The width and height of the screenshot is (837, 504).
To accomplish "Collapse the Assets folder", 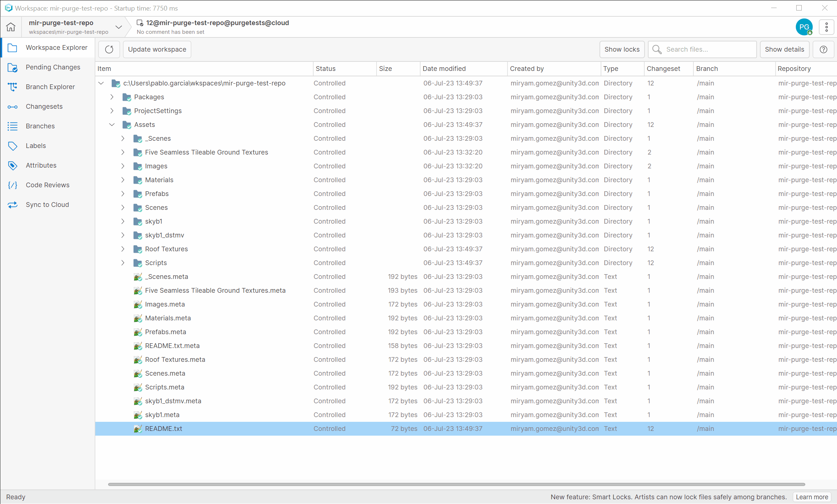I will 112,124.
